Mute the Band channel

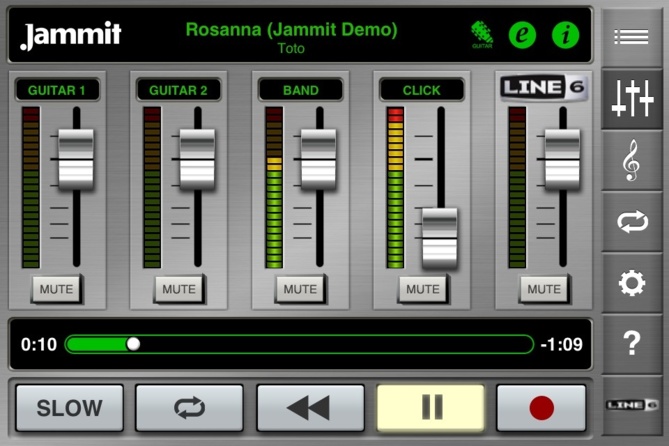pyautogui.click(x=300, y=289)
